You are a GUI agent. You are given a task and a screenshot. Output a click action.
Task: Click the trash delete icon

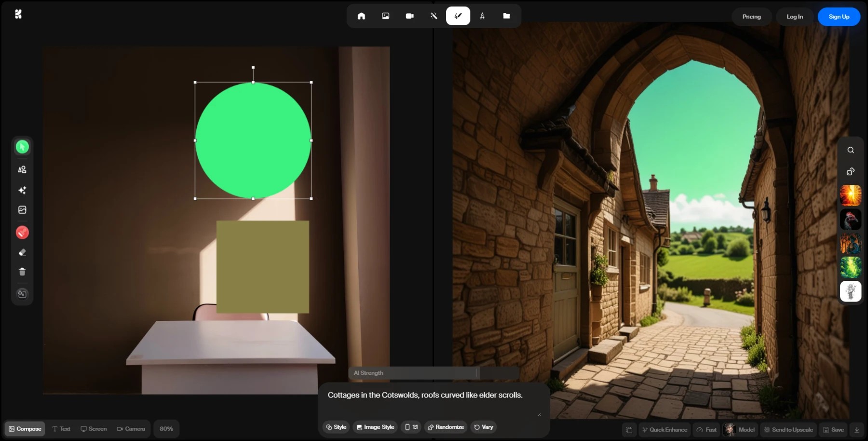[x=22, y=272]
